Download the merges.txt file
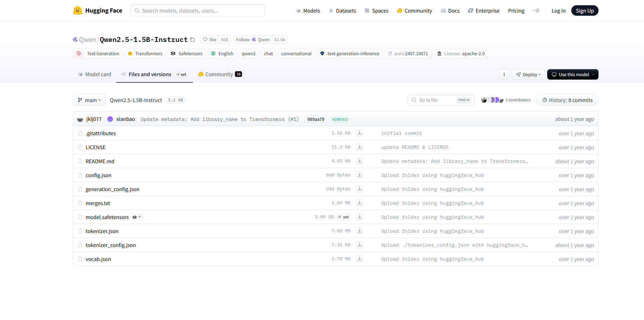 pos(359,203)
